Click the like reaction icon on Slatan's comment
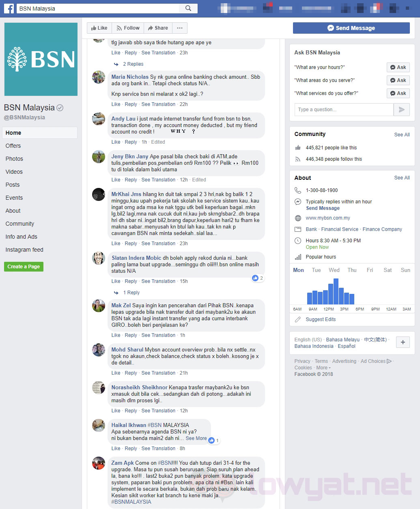 pos(255,278)
